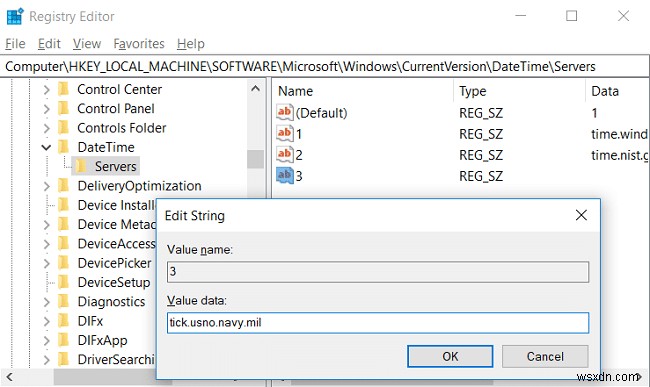The height and width of the screenshot is (387, 650).
Task: Click the registry path address bar
Action: coord(324,66)
